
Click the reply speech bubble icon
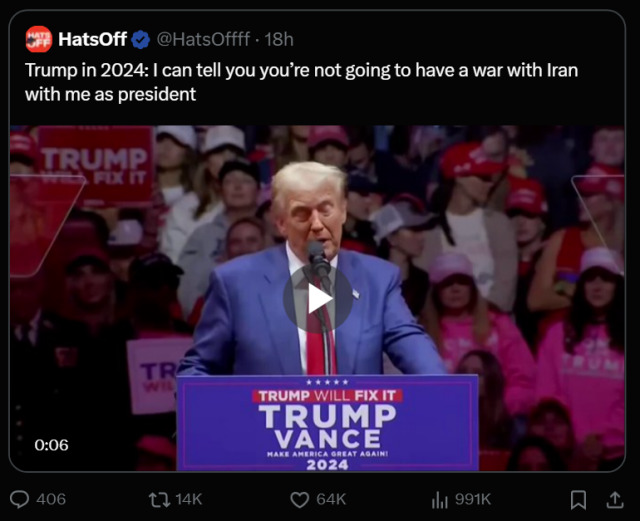pyautogui.click(x=19, y=499)
